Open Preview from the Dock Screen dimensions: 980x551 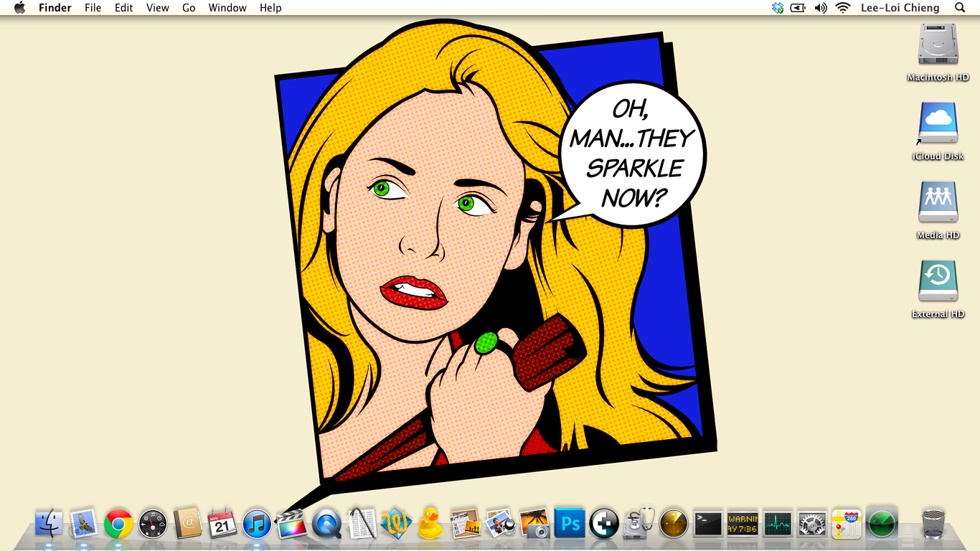pyautogui.click(x=500, y=524)
